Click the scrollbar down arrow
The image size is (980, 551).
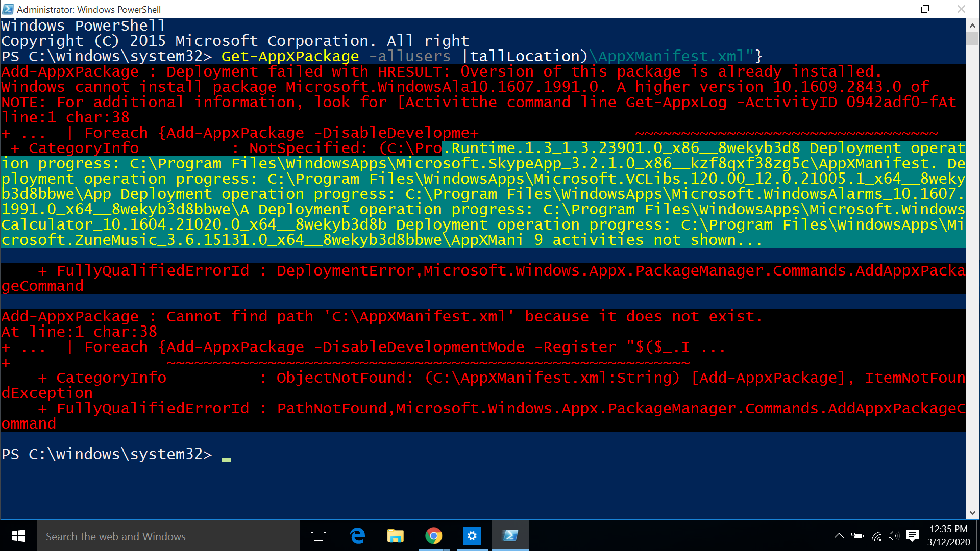click(x=972, y=513)
